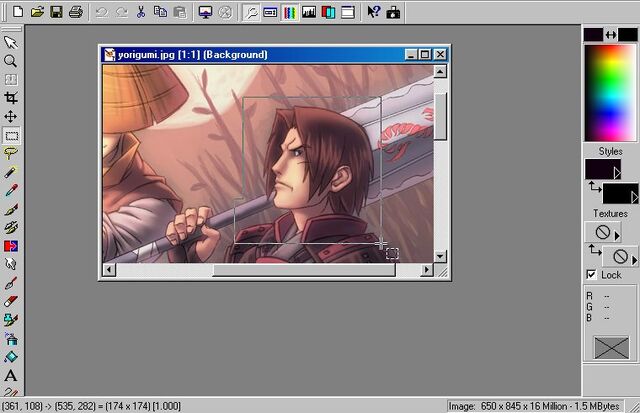The width and height of the screenshot is (640, 413).
Task: Select the Arrow tool
Action: (11, 42)
